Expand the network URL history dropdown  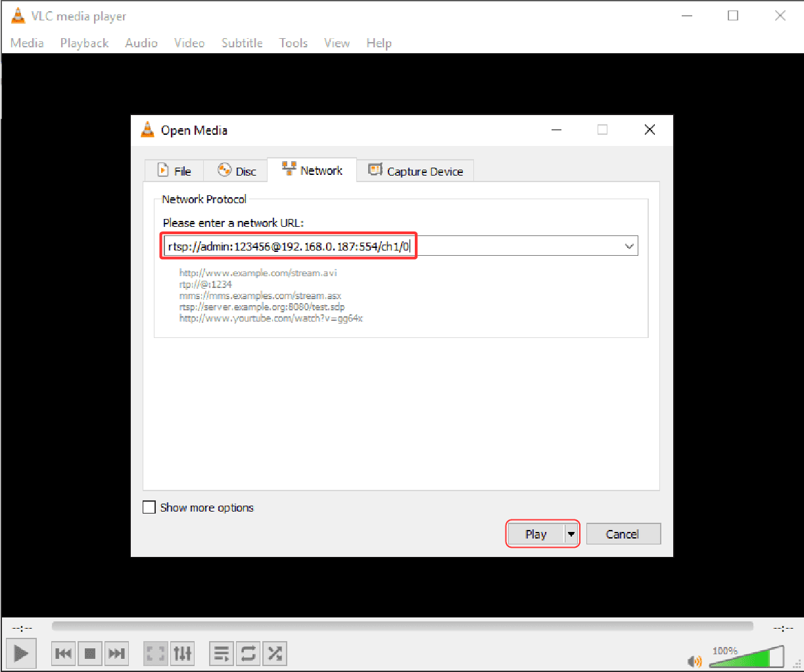(629, 247)
